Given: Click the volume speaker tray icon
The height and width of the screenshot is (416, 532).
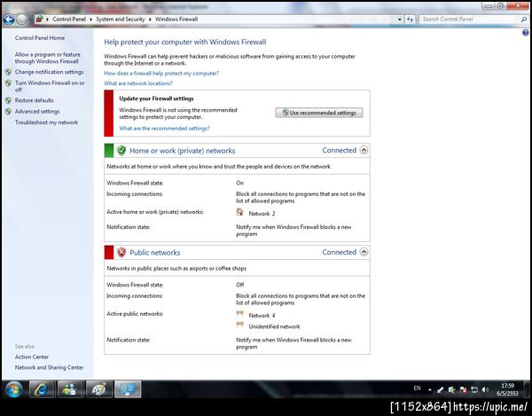Looking at the screenshot, I should click(485, 390).
